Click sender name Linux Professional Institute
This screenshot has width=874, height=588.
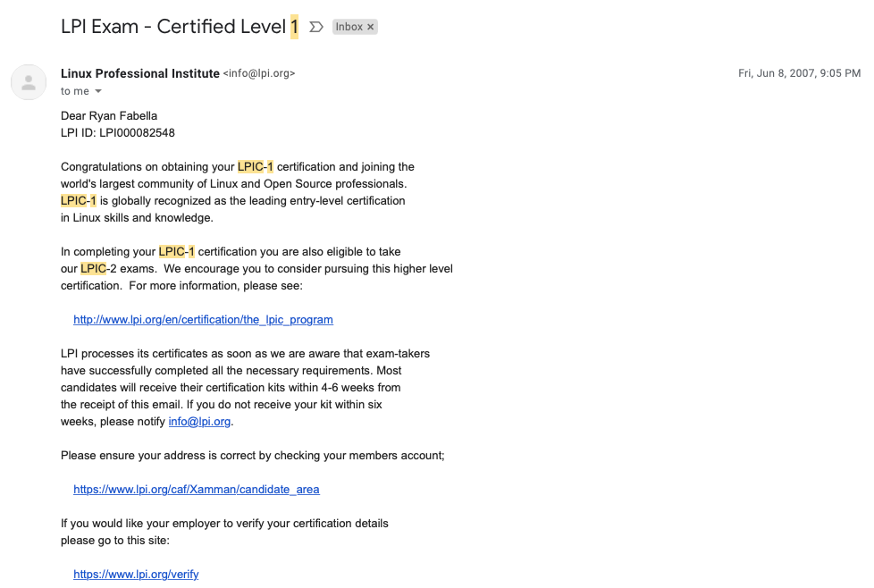tap(140, 73)
